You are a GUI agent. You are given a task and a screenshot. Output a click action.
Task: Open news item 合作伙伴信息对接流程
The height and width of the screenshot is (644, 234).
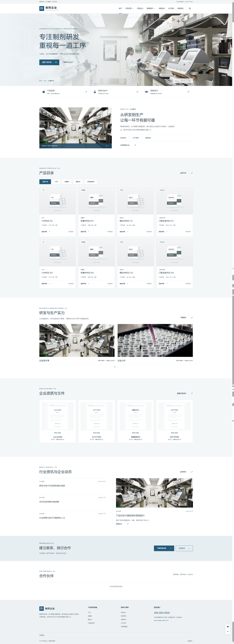(49, 502)
